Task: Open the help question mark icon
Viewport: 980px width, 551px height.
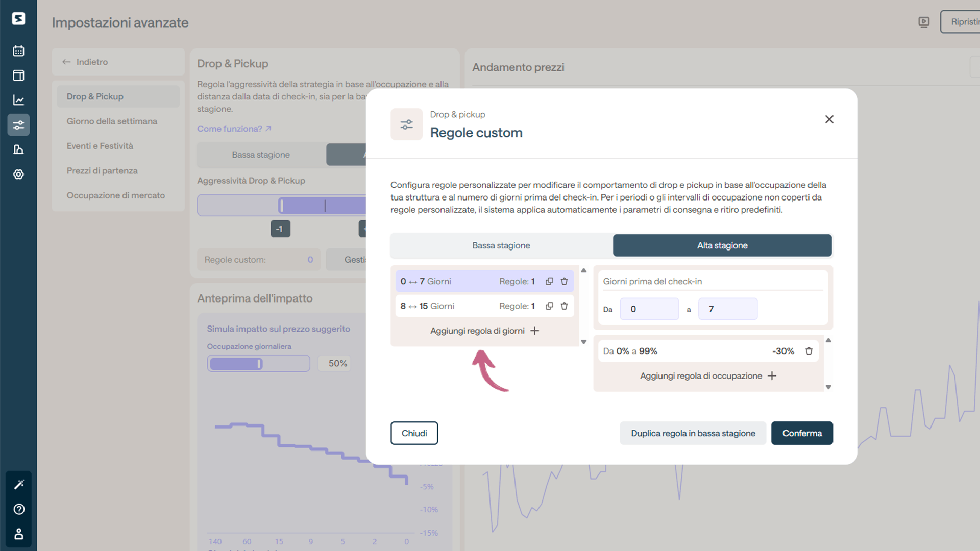Action: 19,509
